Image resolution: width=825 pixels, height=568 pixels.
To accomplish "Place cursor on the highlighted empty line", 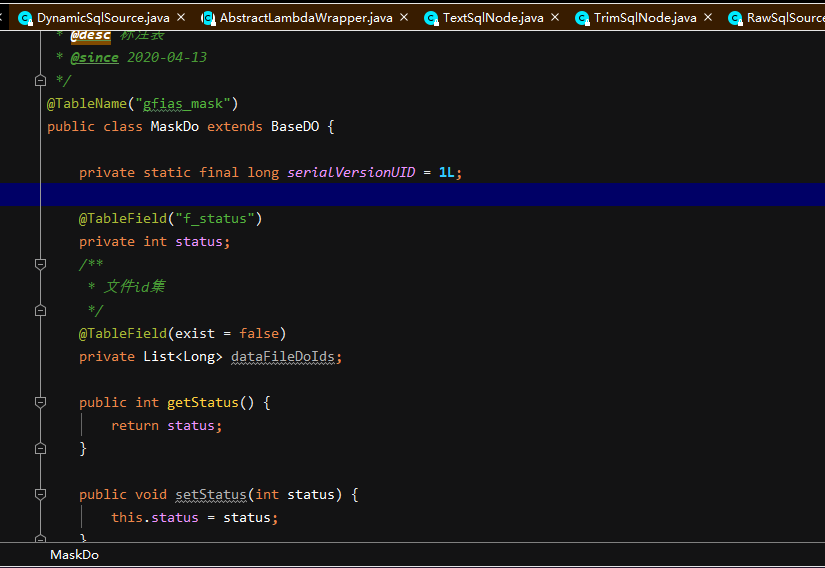I will click(x=400, y=195).
